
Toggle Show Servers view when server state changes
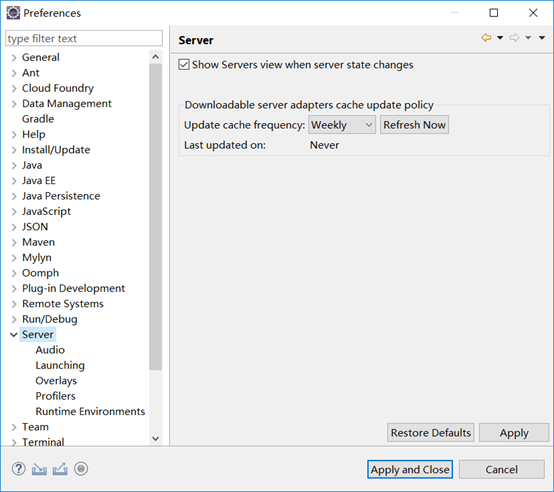184,65
